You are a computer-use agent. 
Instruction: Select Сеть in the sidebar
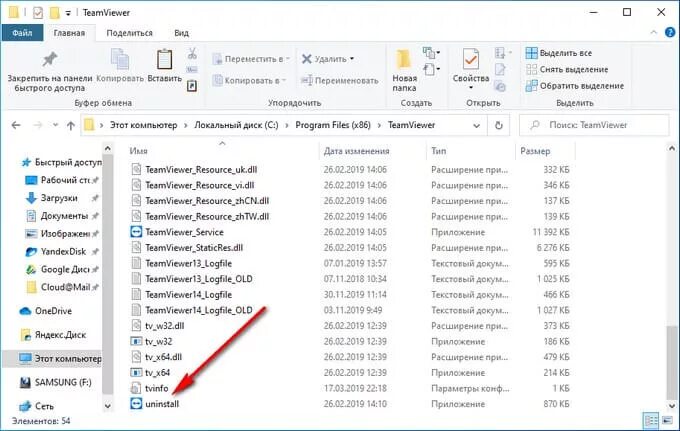[37, 406]
